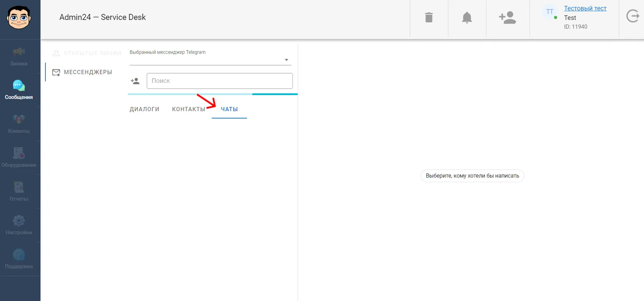Screen dimensions: 644x301
Task: Click the Тестовый тест profile link
Action: coord(585,8)
